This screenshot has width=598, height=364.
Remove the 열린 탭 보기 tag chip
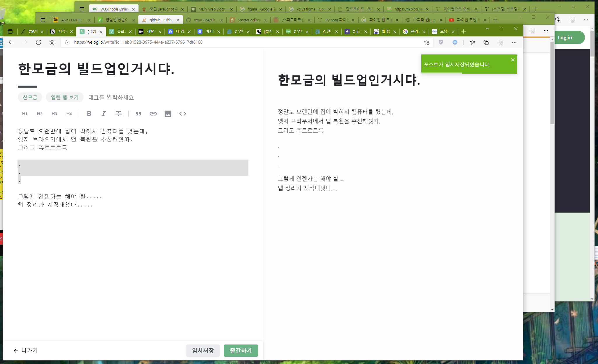pyautogui.click(x=65, y=97)
